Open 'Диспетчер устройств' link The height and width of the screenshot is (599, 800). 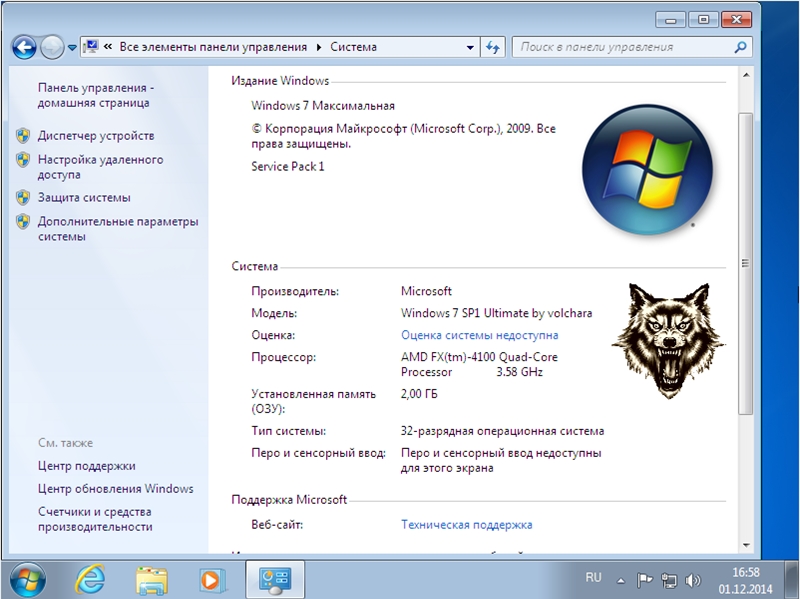click(96, 136)
